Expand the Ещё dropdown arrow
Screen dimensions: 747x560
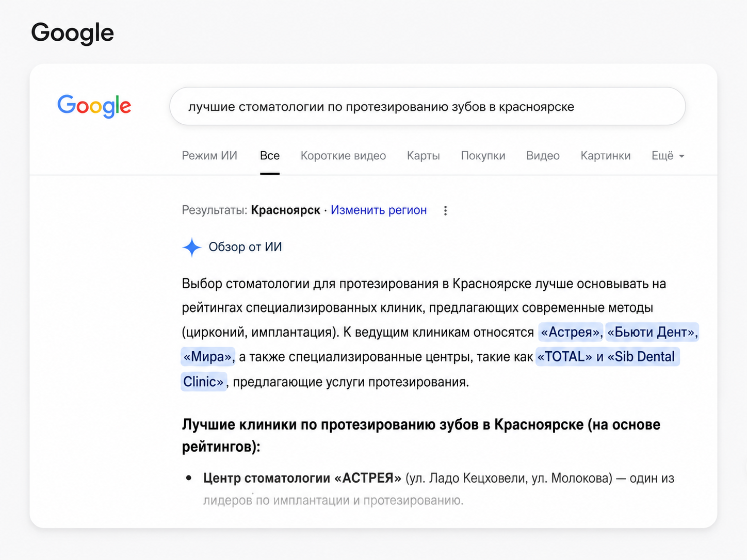[681, 156]
